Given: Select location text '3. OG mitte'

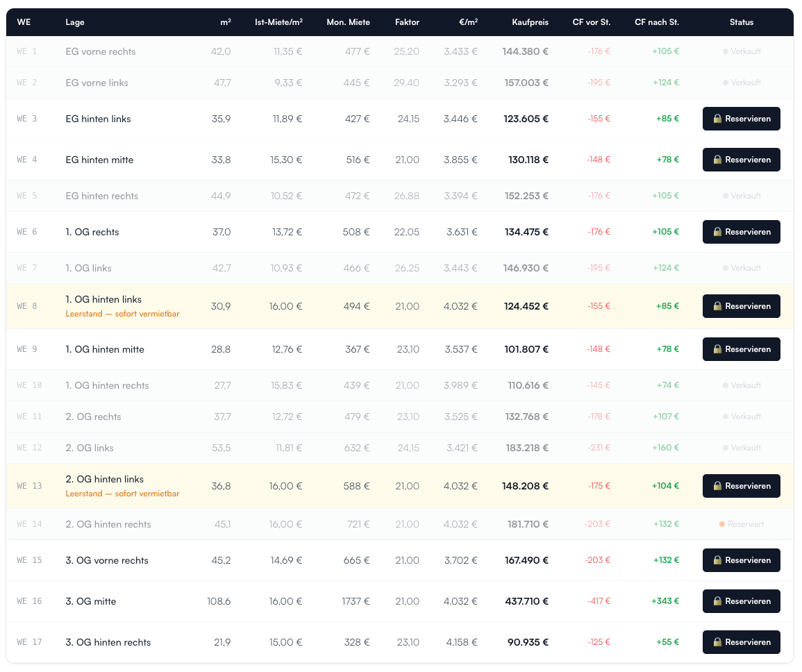Looking at the screenshot, I should (90, 601).
